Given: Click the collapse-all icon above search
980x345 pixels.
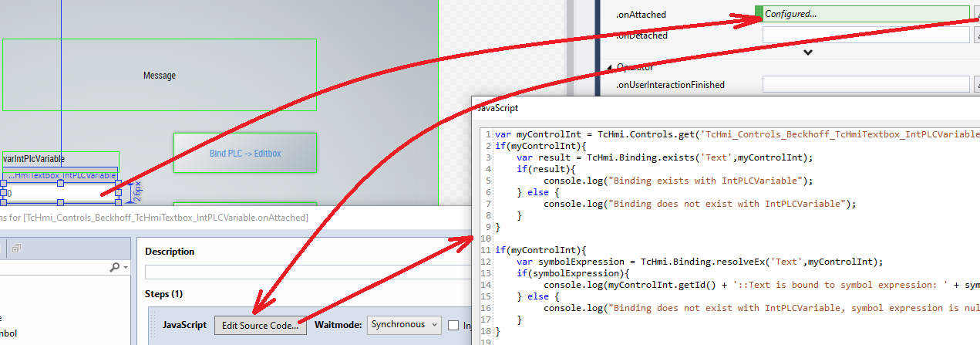Looking at the screenshot, I should click(16, 249).
